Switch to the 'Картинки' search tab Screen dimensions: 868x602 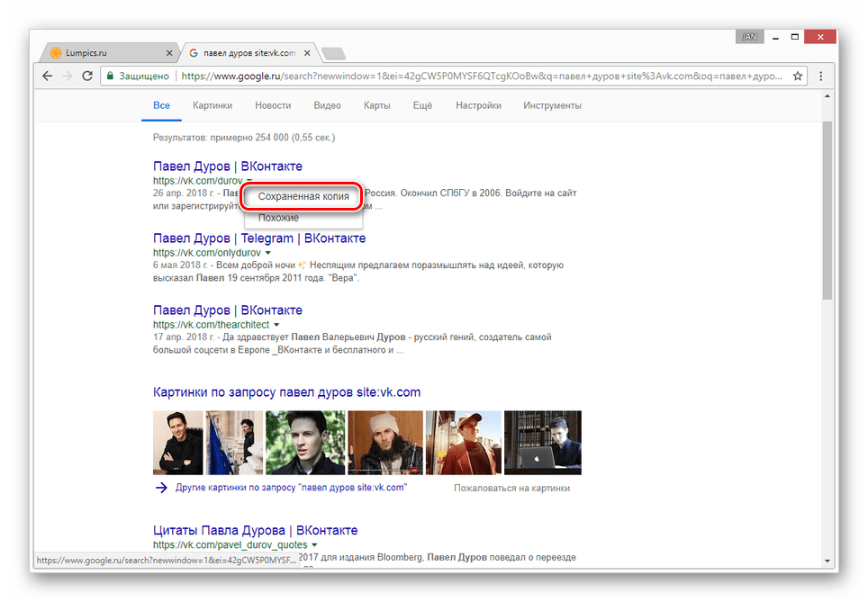[x=212, y=105]
